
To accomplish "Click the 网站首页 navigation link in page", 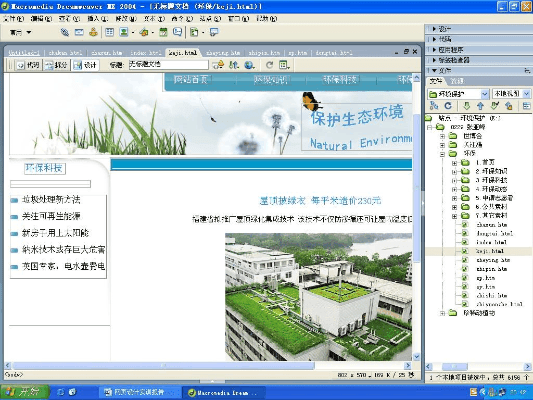I will tap(190, 80).
